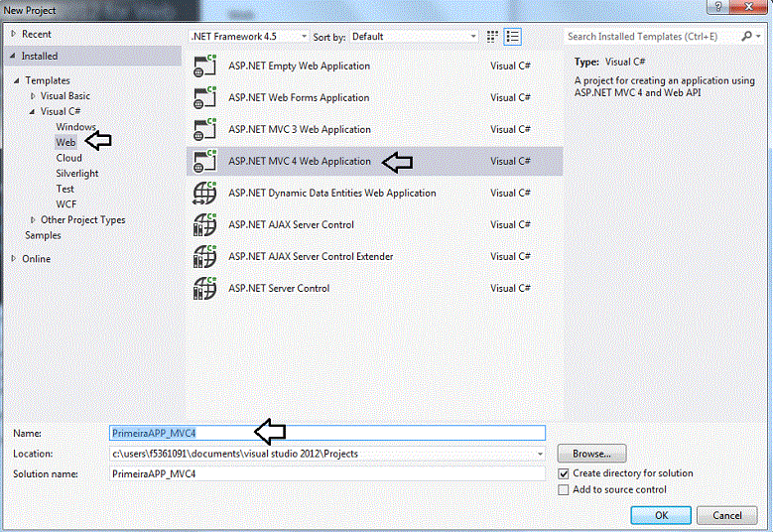The image size is (773, 532).
Task: Select the WCF template category
Action: tap(66, 204)
